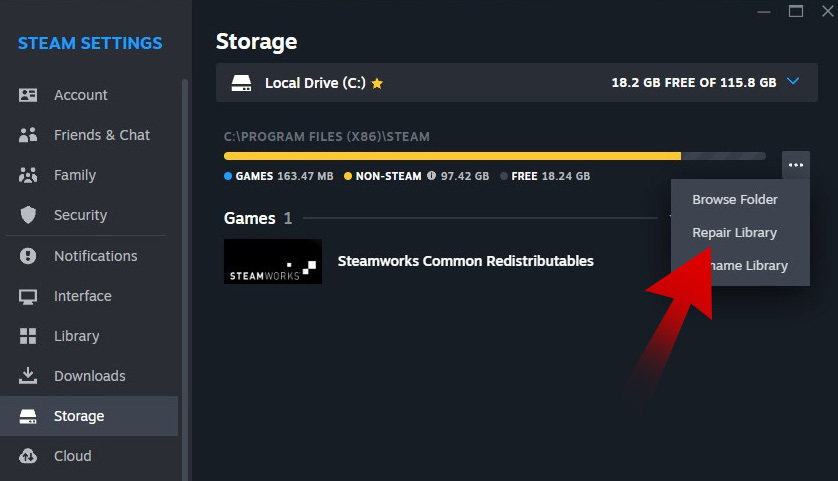Click the Interface monitor icon
838x481 pixels.
pos(28,296)
